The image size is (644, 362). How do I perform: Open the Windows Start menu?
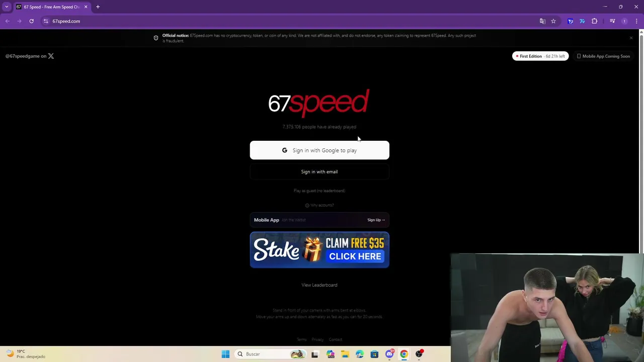point(225,354)
